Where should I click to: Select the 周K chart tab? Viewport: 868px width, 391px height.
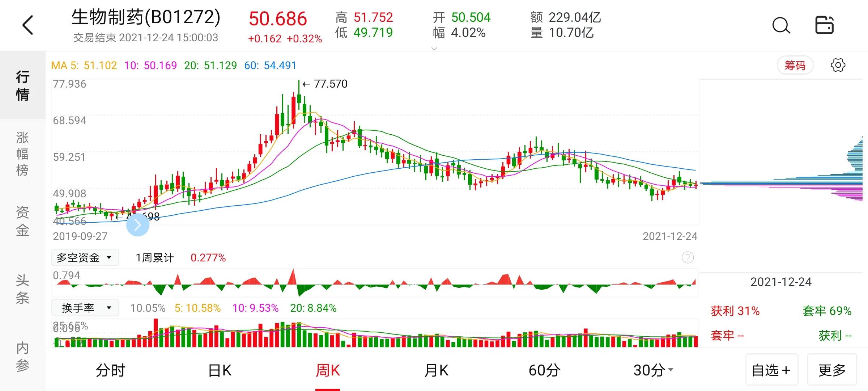coord(328,370)
